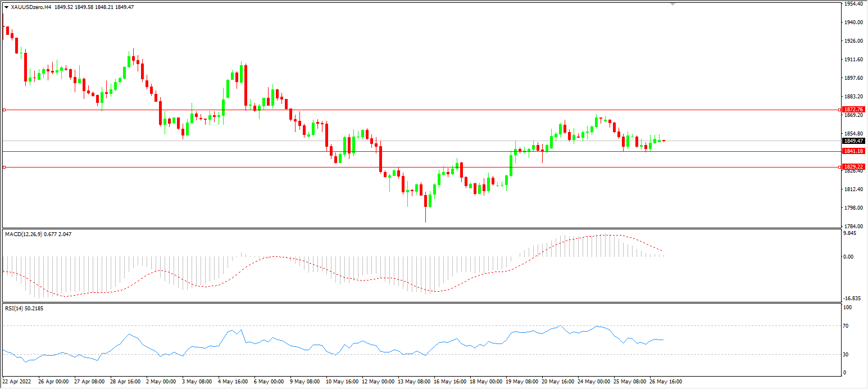This screenshot has height=389, width=868.
Task: Click the triangle arrow before XAUUSDzero,H4
Action: pos(6,7)
